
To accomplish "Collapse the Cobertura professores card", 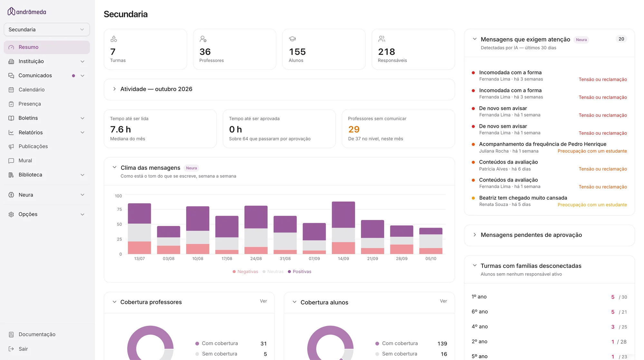I will [x=114, y=302].
